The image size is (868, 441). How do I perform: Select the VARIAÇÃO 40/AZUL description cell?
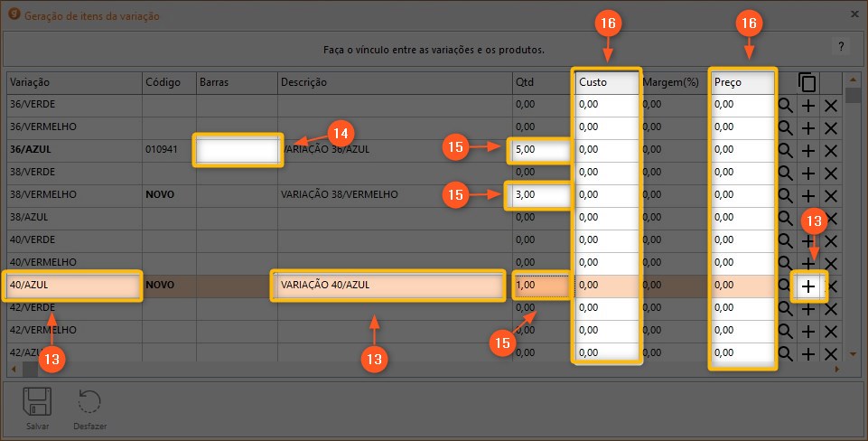388,286
